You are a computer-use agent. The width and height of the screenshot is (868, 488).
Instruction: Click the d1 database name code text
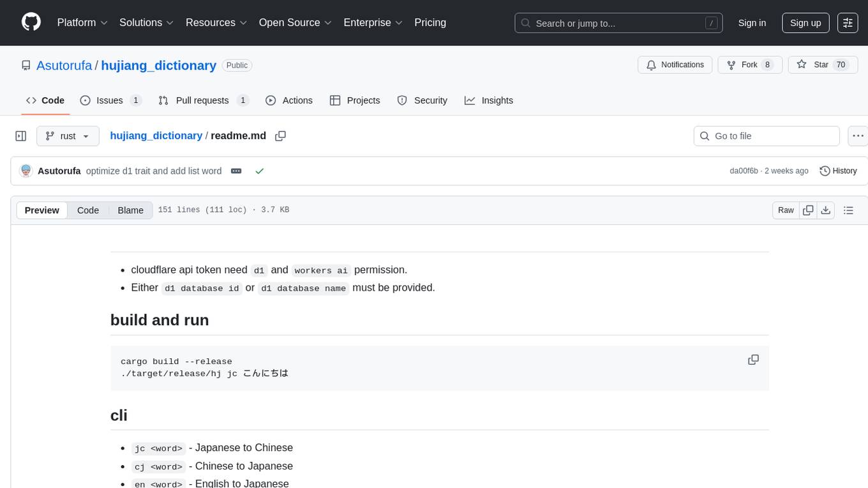(x=304, y=288)
